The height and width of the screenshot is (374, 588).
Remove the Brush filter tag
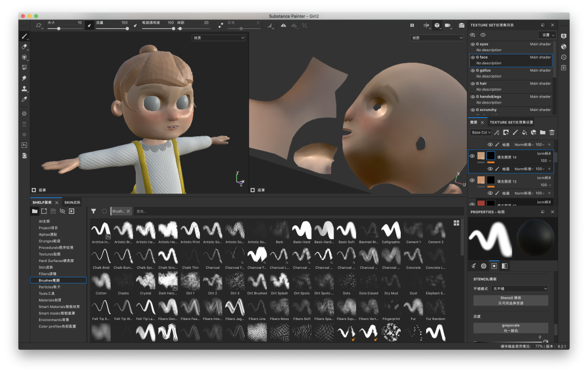(x=128, y=211)
